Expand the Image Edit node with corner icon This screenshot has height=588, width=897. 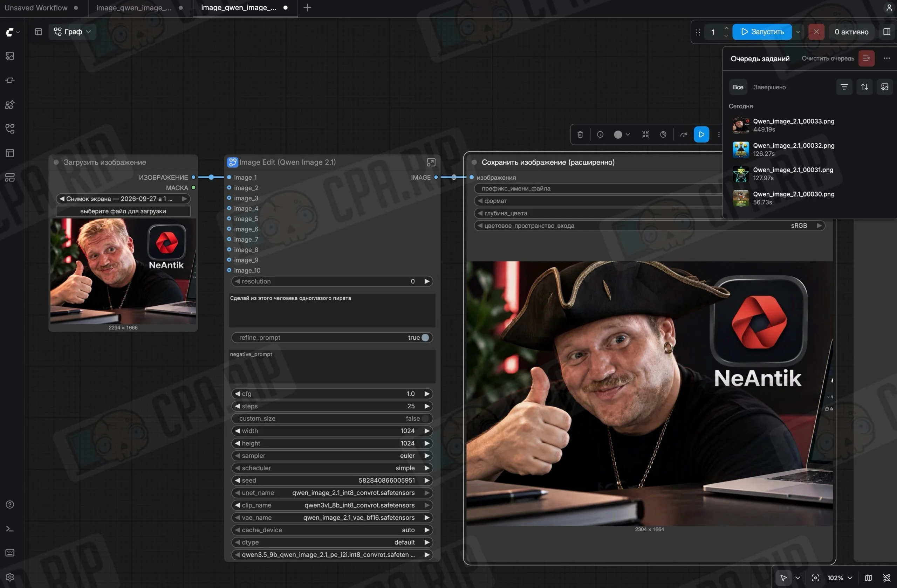431,162
